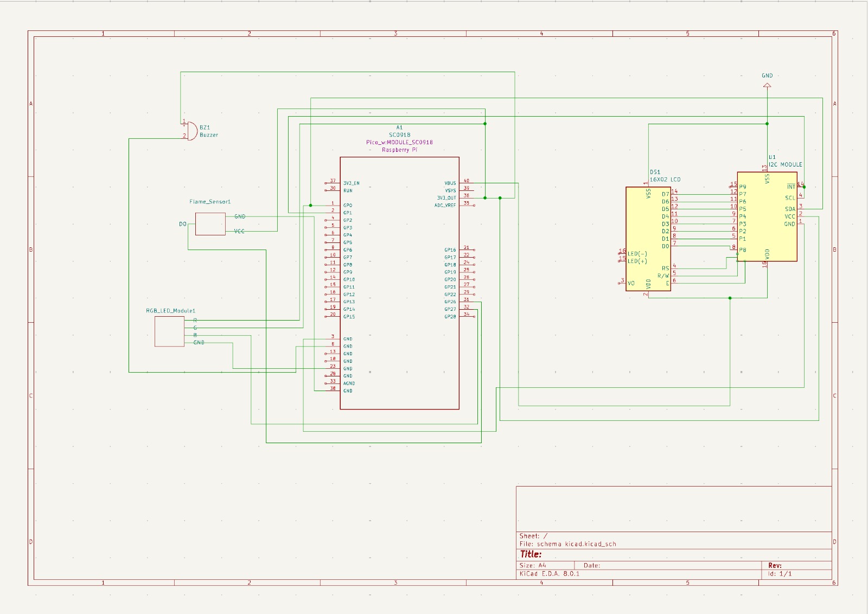
Task: Click the 'Pico_w:MODULE_SC0918' footprint text
Action: pyautogui.click(x=399, y=143)
